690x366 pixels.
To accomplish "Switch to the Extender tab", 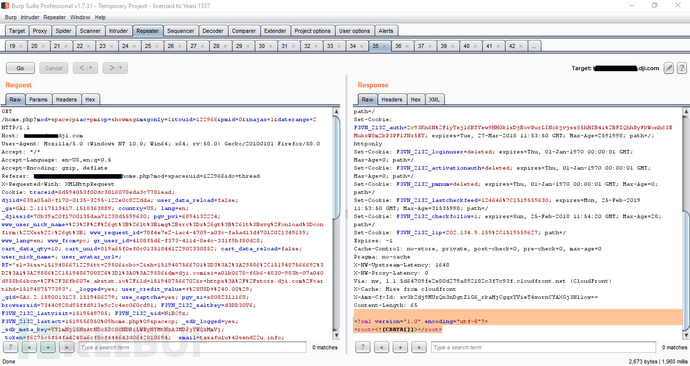I will (x=275, y=31).
